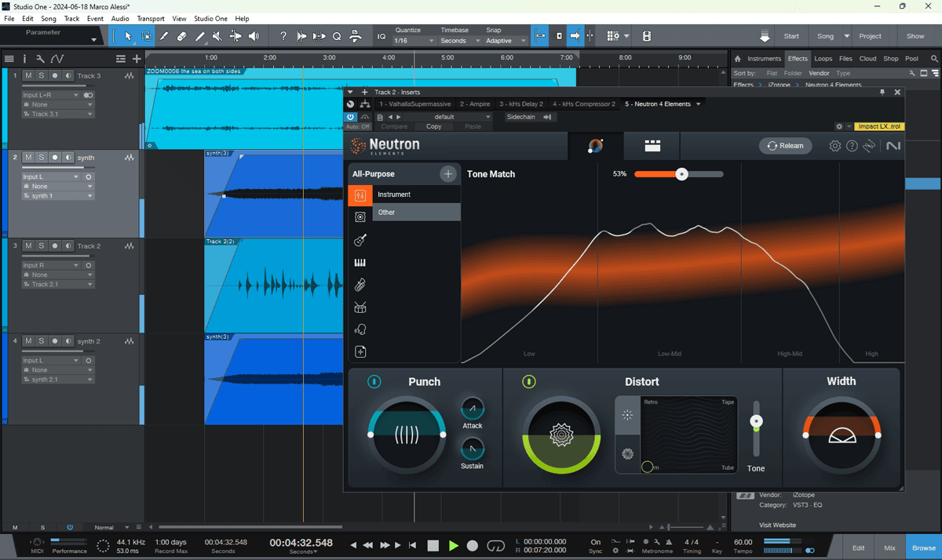Click the Tone Match amount slider handle

pyautogui.click(x=681, y=174)
